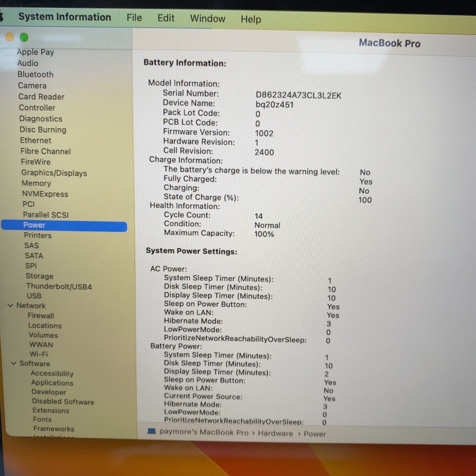Select Fibre Channel in the sidebar
The height and width of the screenshot is (476, 476).
(x=46, y=151)
